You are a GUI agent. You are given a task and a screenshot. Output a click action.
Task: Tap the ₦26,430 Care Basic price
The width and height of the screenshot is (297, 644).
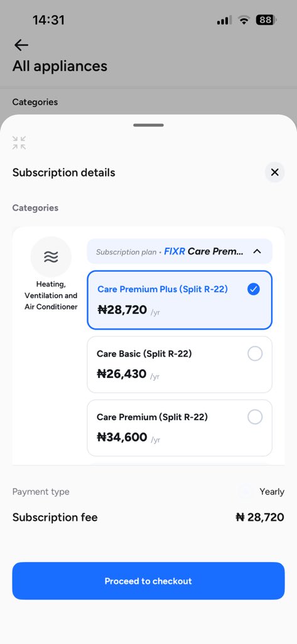(121, 374)
